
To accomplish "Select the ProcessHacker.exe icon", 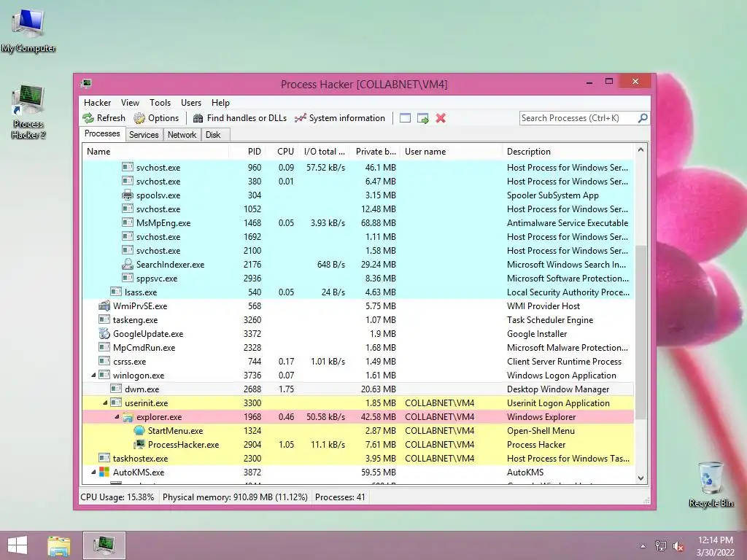I will coord(139,444).
